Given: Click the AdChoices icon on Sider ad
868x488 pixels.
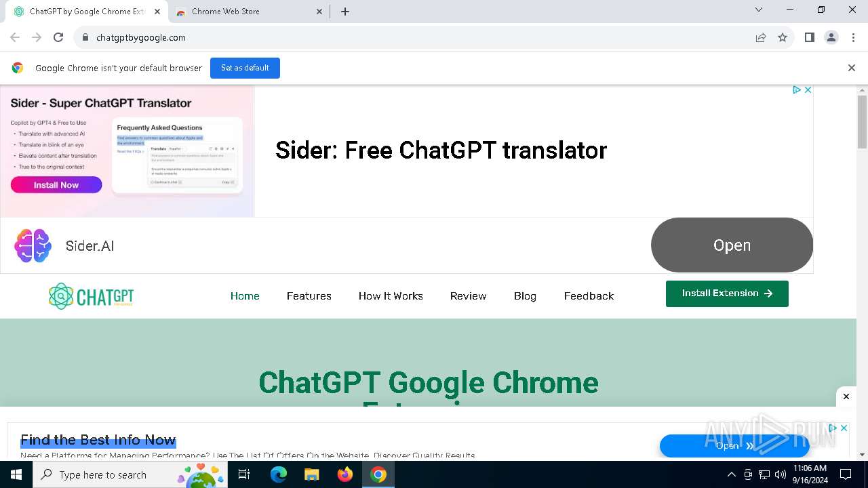Looking at the screenshot, I should pos(797,89).
